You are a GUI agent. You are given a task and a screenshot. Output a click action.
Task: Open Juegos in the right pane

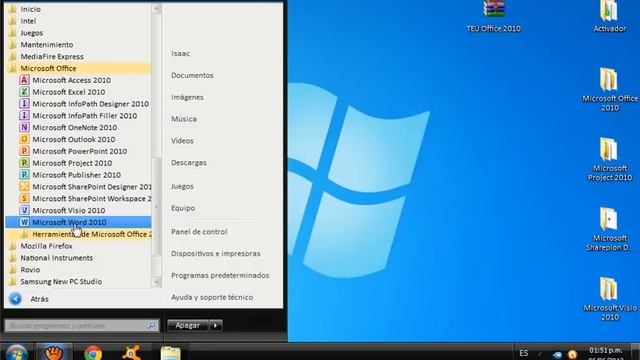pyautogui.click(x=182, y=186)
